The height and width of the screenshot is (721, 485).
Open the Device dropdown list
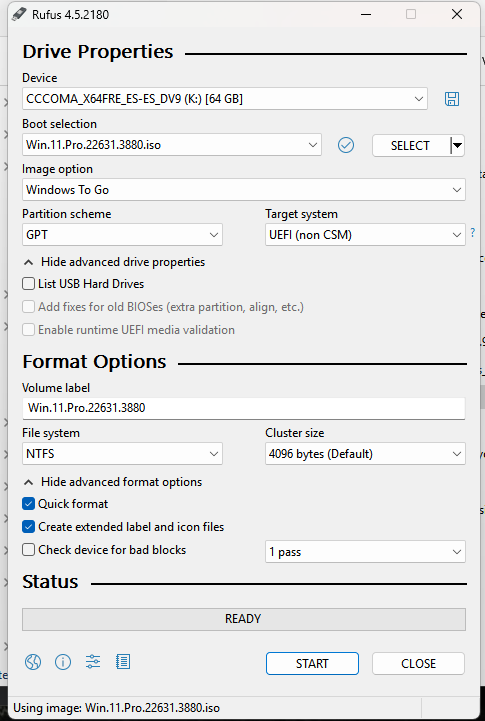tap(225, 99)
